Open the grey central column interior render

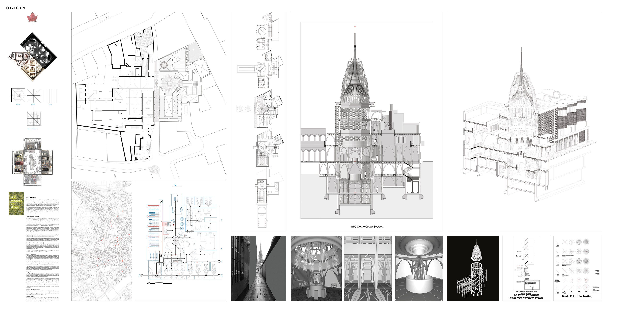419,268
